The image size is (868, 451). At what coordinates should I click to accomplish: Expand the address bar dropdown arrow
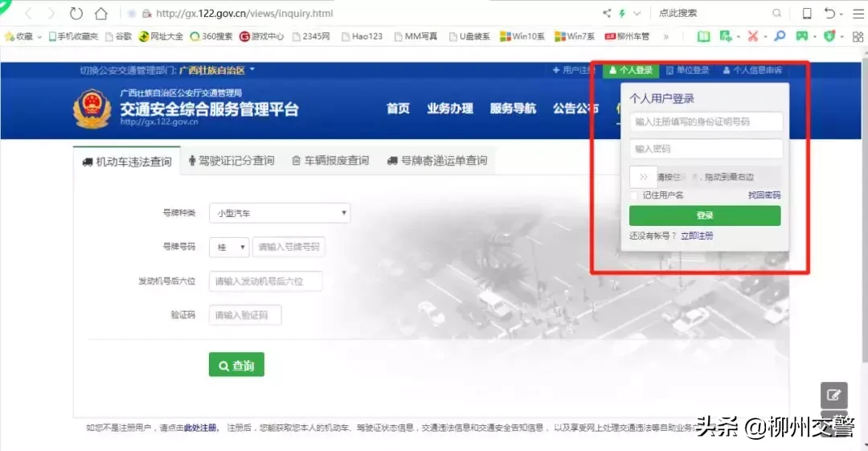point(637,13)
